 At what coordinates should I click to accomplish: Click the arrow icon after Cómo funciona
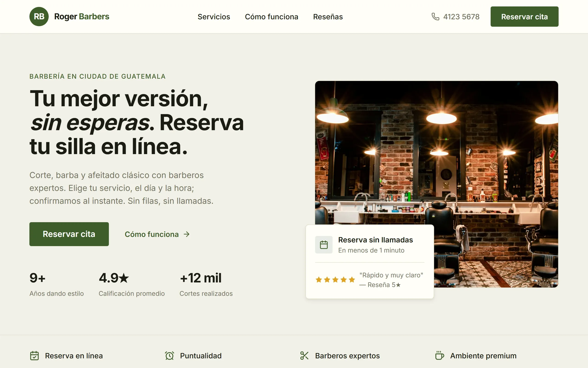pos(186,234)
